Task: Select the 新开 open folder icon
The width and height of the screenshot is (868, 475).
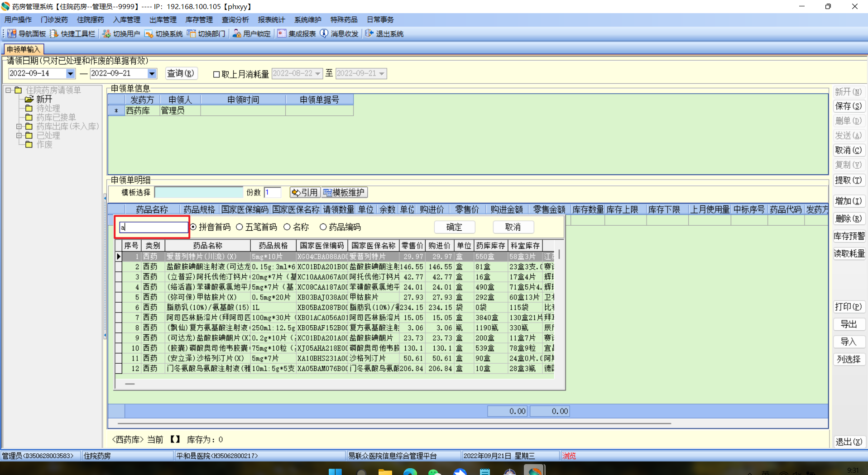Action: (29, 99)
